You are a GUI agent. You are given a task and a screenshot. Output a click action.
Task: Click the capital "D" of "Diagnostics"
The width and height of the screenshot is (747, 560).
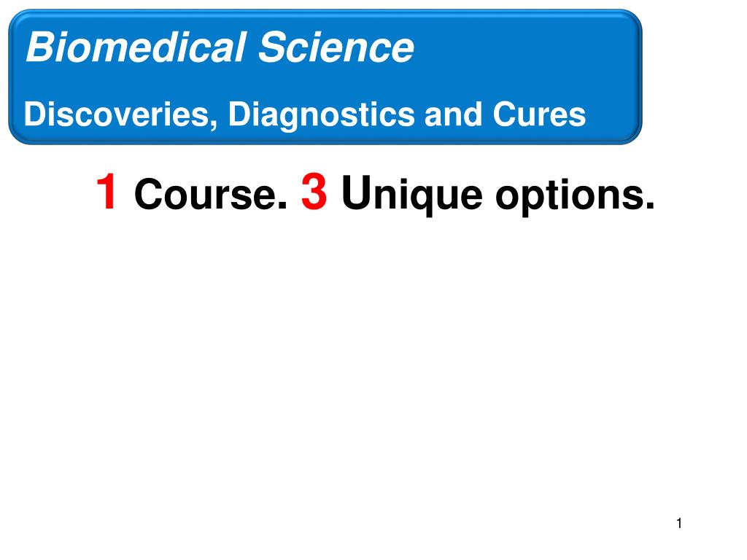[x=239, y=114]
